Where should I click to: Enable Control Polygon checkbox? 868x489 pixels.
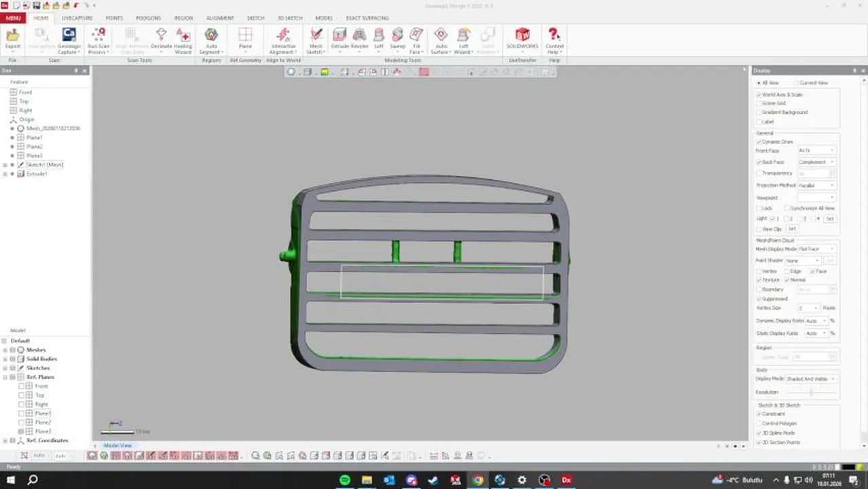click(x=759, y=423)
